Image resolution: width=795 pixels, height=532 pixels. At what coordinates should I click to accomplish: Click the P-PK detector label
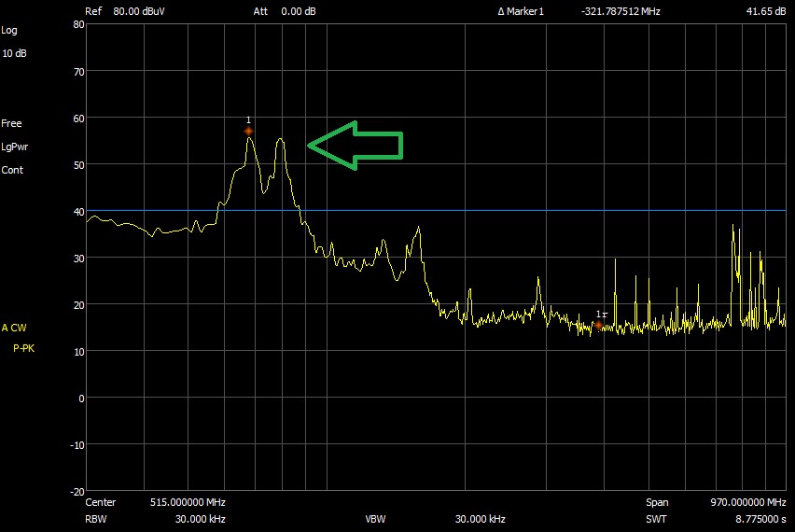coord(24,348)
